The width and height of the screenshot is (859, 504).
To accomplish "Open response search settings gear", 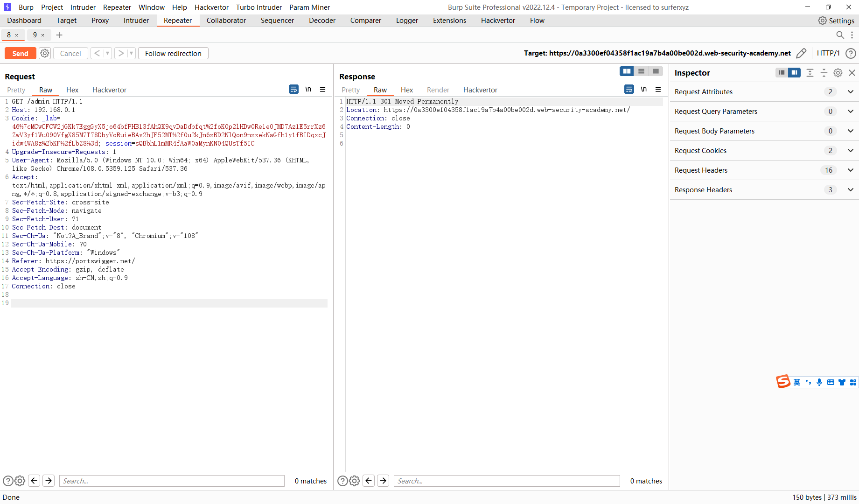I will 354,481.
